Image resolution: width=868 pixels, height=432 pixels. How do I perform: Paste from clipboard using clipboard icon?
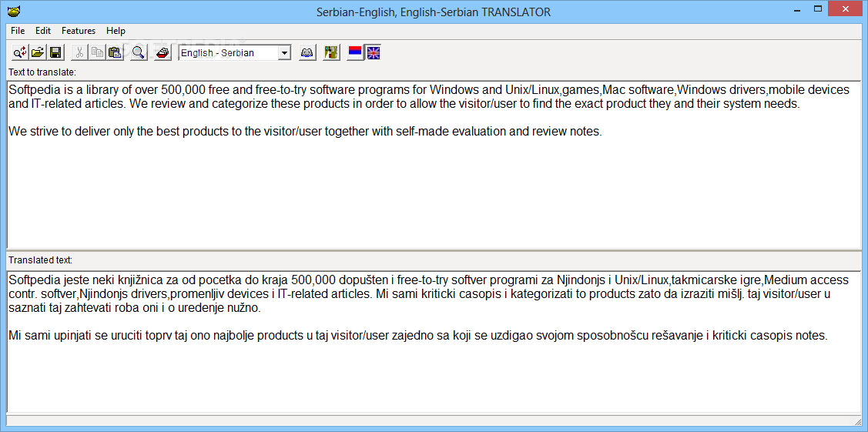click(115, 52)
